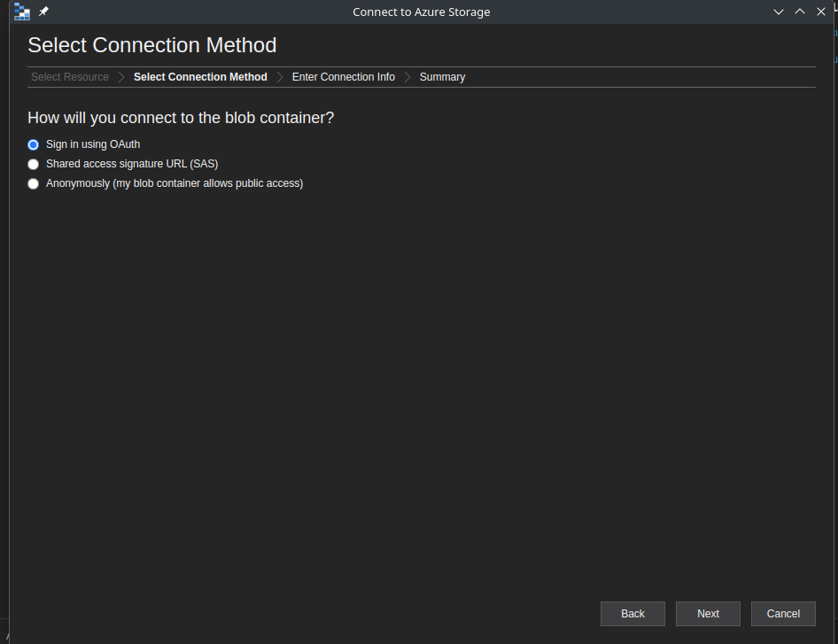Close the Connect to Azure Storage dialog
This screenshot has height=644, width=838.
pos(821,12)
